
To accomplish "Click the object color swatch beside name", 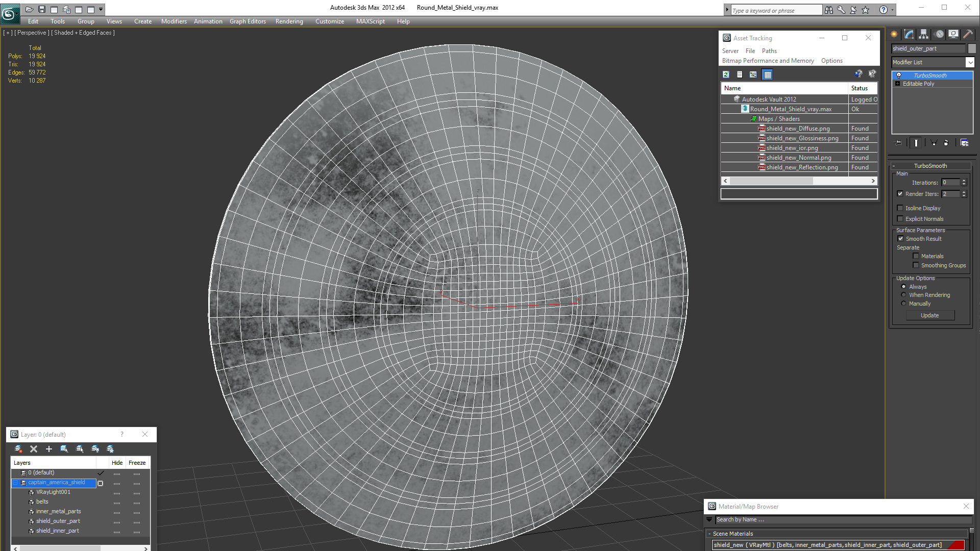I will pos(972,48).
